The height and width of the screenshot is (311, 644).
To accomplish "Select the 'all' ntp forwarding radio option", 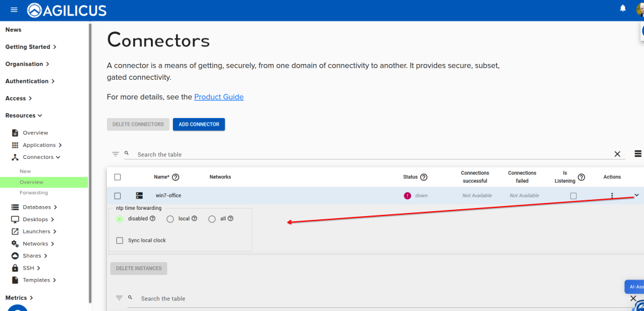I will 212,219.
